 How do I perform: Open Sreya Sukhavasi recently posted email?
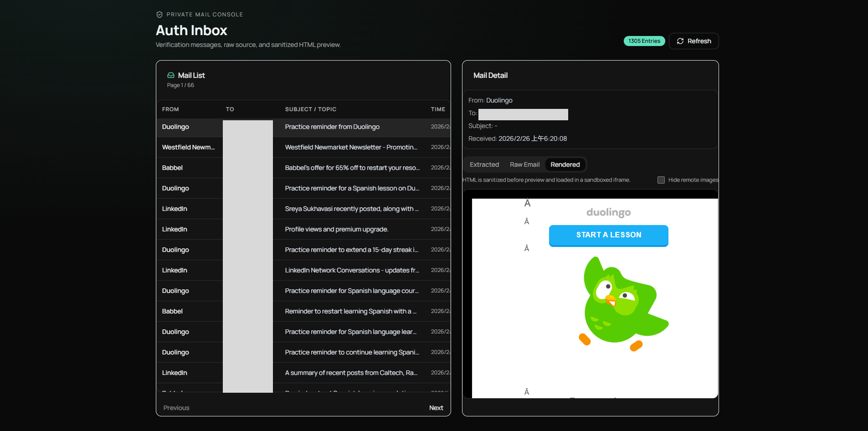tap(303, 209)
